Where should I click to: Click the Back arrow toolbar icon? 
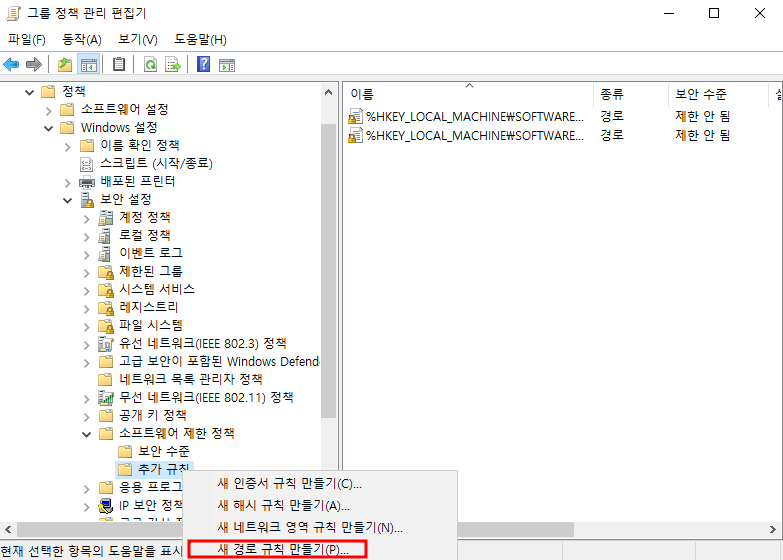click(x=11, y=64)
